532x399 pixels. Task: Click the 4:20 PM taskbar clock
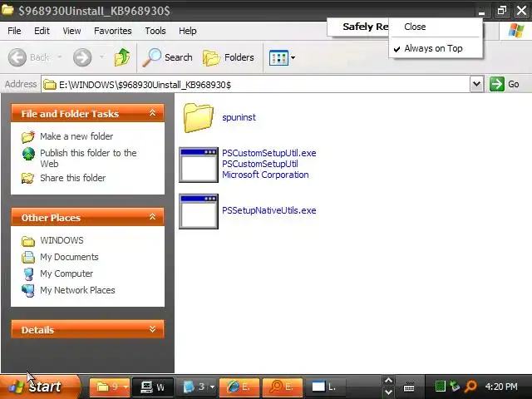click(501, 387)
